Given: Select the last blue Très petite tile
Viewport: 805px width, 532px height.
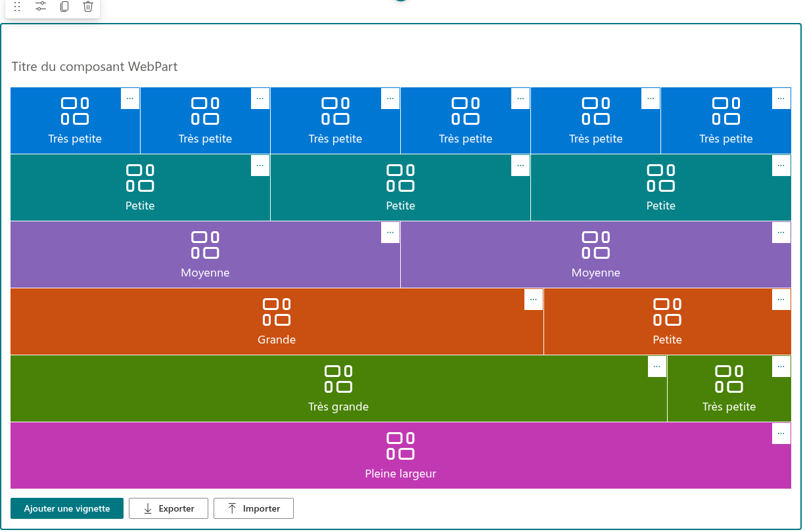Looking at the screenshot, I should pyautogui.click(x=726, y=121).
